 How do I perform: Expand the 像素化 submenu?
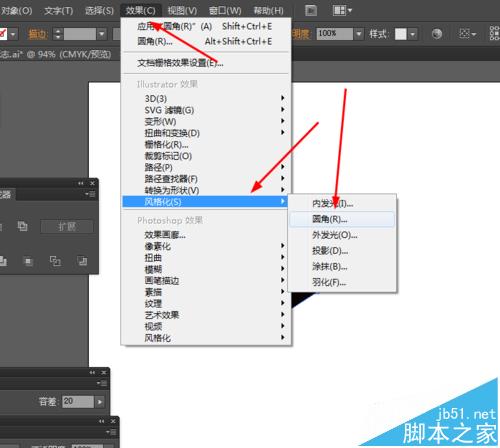[206, 246]
